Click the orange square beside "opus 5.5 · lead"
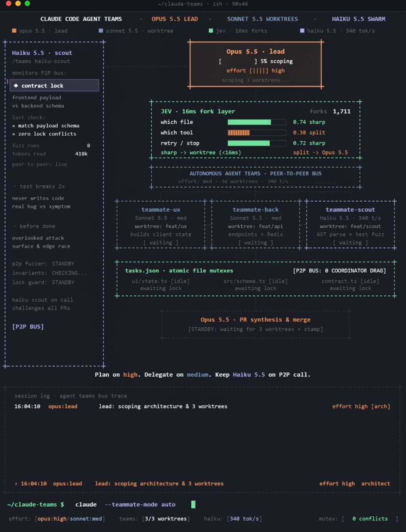Viewport: 406px width, 532px height. click(x=14, y=31)
